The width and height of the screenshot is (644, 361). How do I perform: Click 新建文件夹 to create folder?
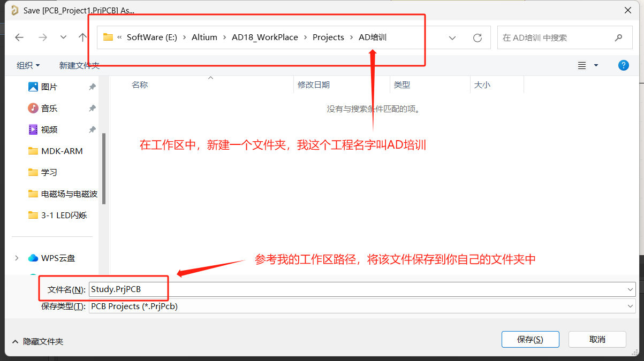point(79,65)
